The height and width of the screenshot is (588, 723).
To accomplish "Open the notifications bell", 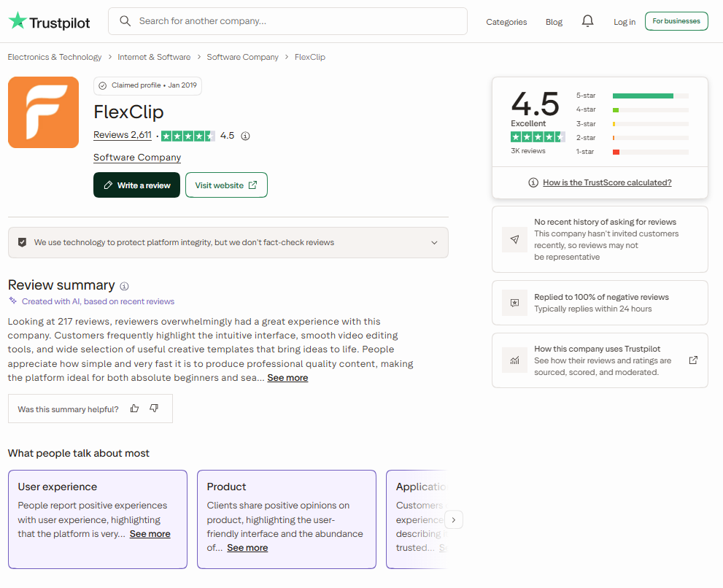I will point(587,21).
